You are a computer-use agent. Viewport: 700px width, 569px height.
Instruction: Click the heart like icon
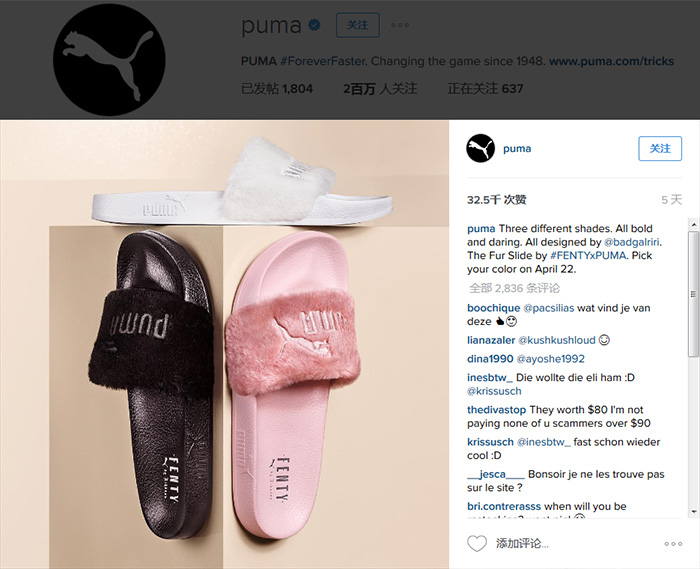pyautogui.click(x=476, y=543)
